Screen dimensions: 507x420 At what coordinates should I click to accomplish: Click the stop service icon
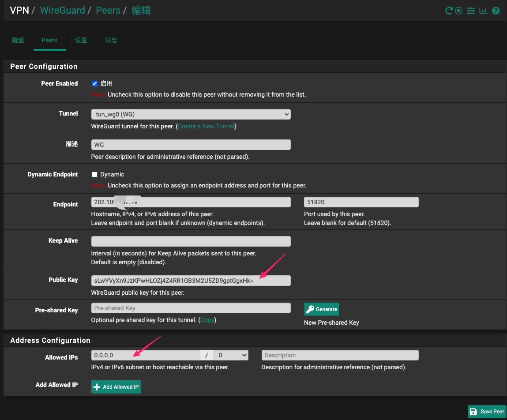459,11
